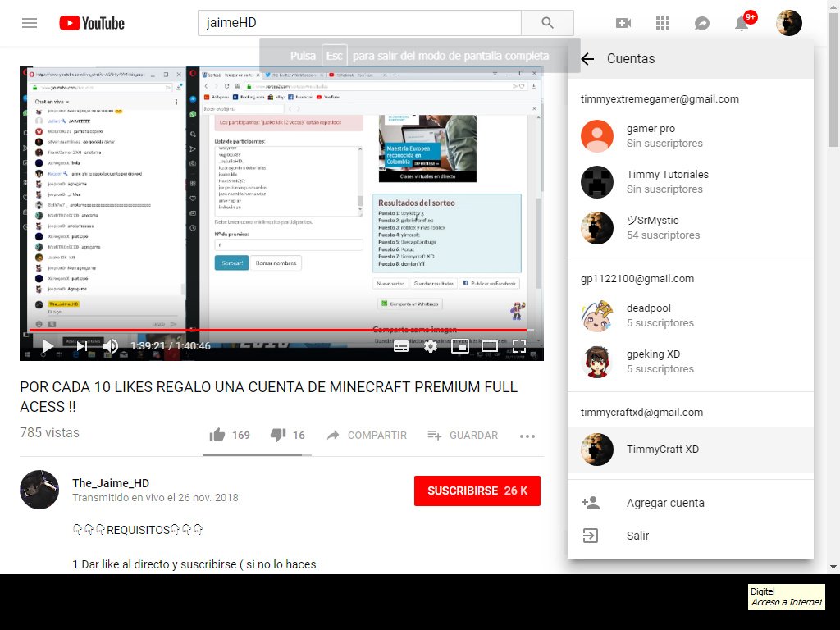Click the video title text
This screenshot has width=840, height=630.
[x=268, y=397]
